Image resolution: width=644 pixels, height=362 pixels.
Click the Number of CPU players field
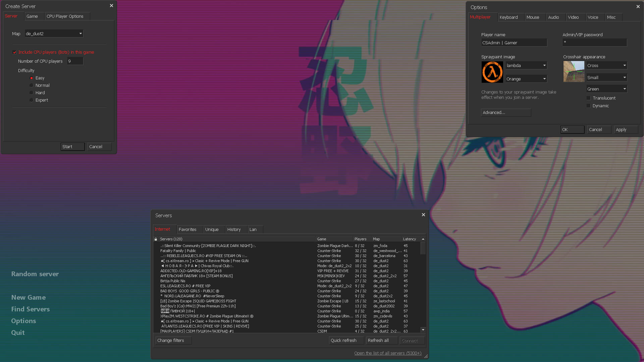coord(75,61)
